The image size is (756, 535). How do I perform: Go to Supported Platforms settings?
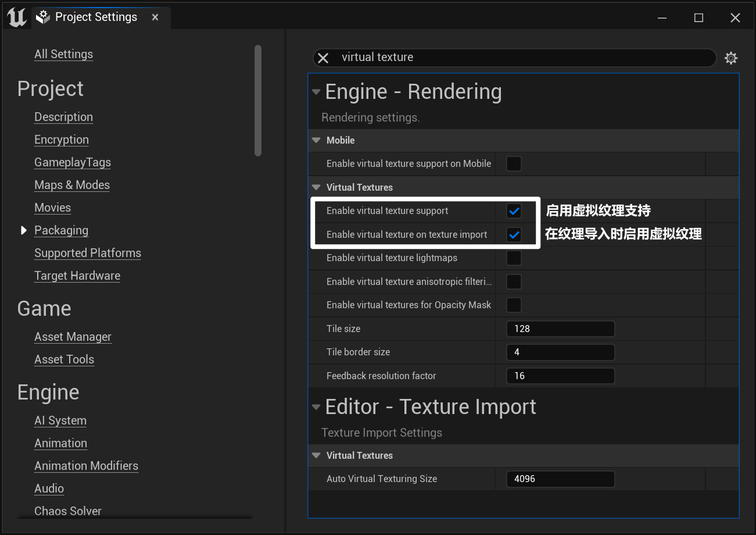point(88,253)
